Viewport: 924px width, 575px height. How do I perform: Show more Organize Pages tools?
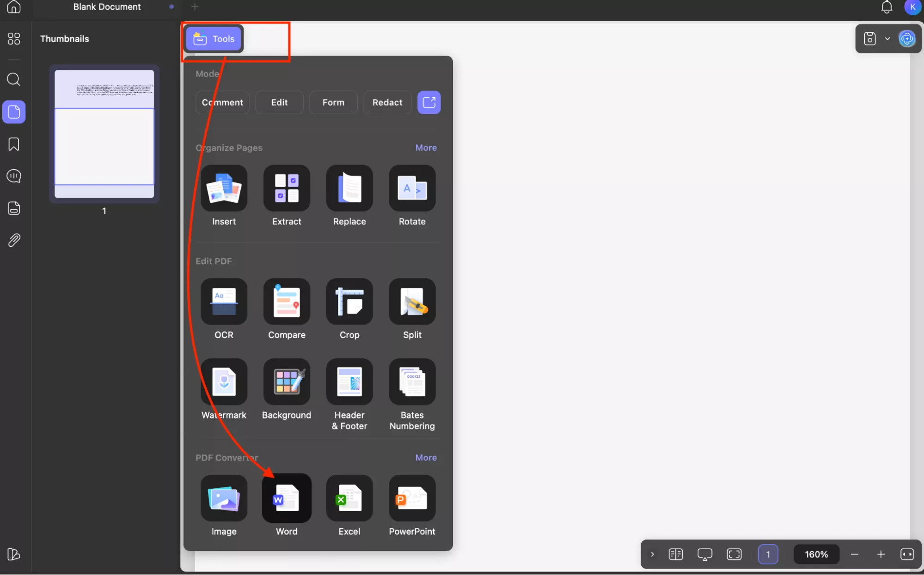click(x=425, y=147)
